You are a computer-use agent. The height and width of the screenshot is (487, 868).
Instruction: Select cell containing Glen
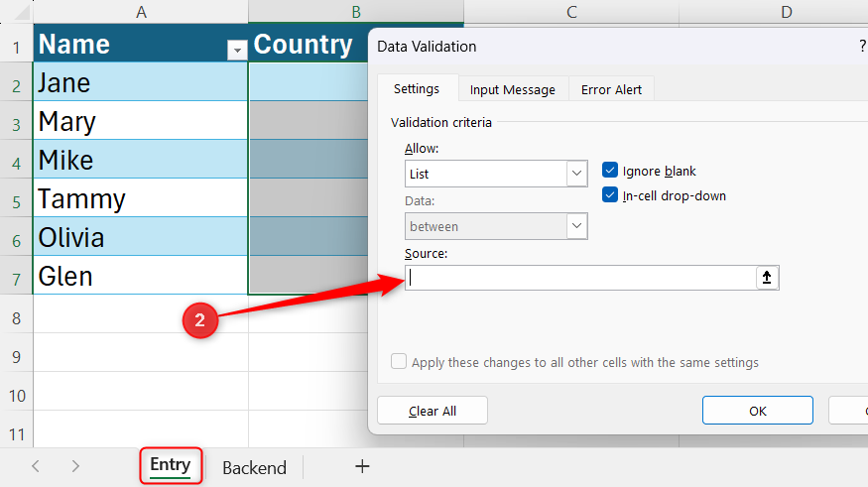point(141,275)
